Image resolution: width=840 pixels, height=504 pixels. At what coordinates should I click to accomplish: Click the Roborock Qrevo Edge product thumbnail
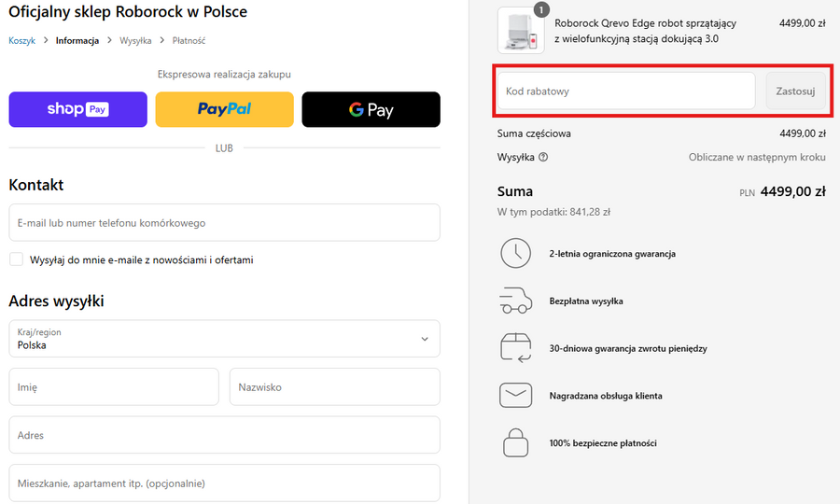point(521,30)
